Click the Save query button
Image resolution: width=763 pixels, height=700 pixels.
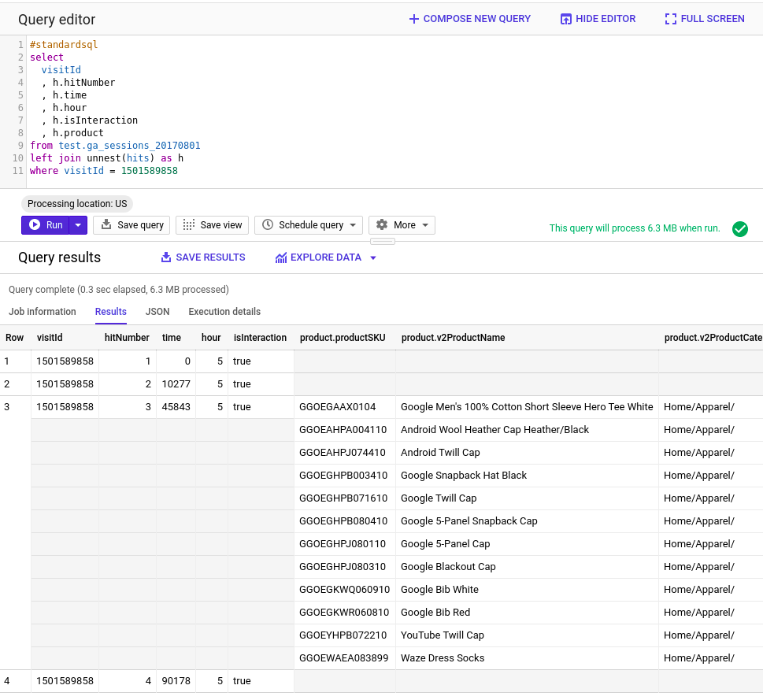pyautogui.click(x=131, y=224)
